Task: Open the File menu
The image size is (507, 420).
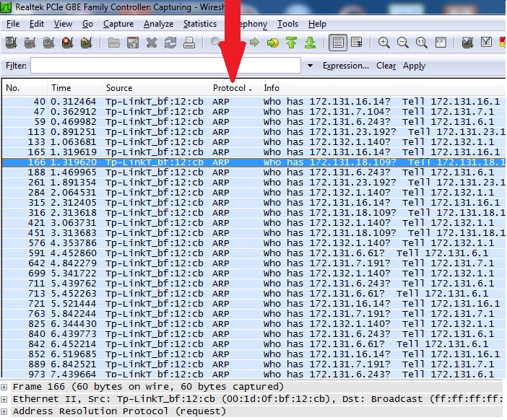Action: pyautogui.click(x=13, y=24)
